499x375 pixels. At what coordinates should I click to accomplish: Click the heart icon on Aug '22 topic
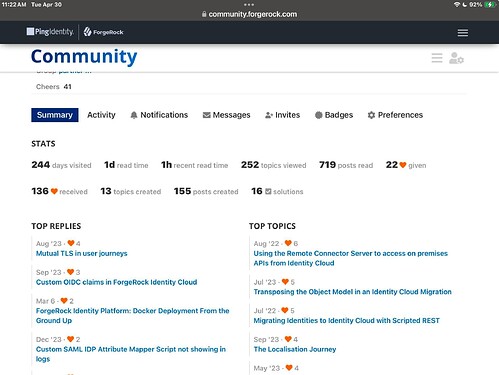pos(288,243)
